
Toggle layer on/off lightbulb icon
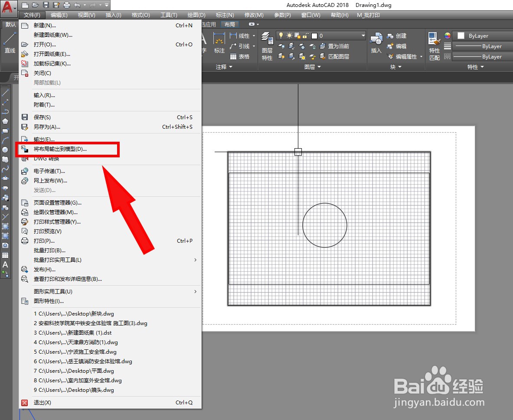(281, 36)
